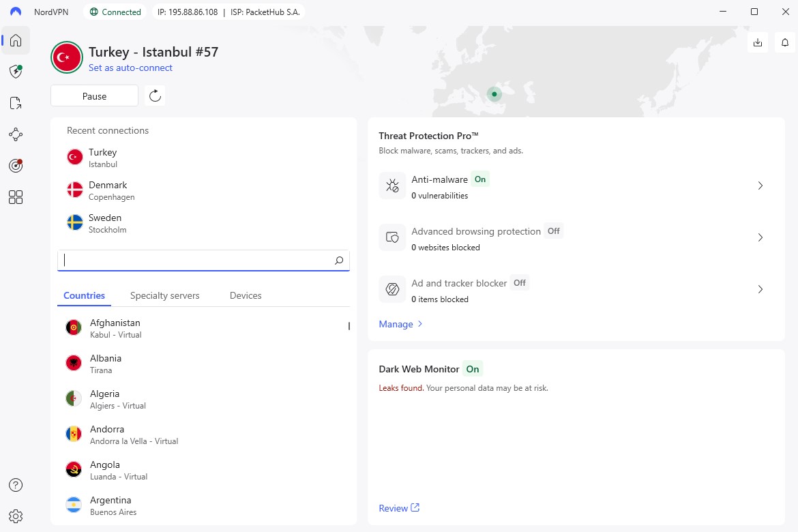Expand Ad and tracker blocker chevron
The height and width of the screenshot is (532, 798).
pos(760,289)
